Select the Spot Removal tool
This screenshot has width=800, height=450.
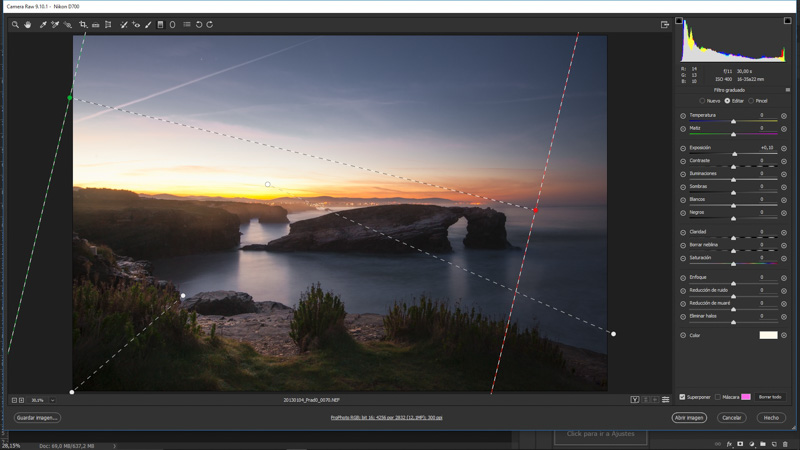tap(123, 24)
